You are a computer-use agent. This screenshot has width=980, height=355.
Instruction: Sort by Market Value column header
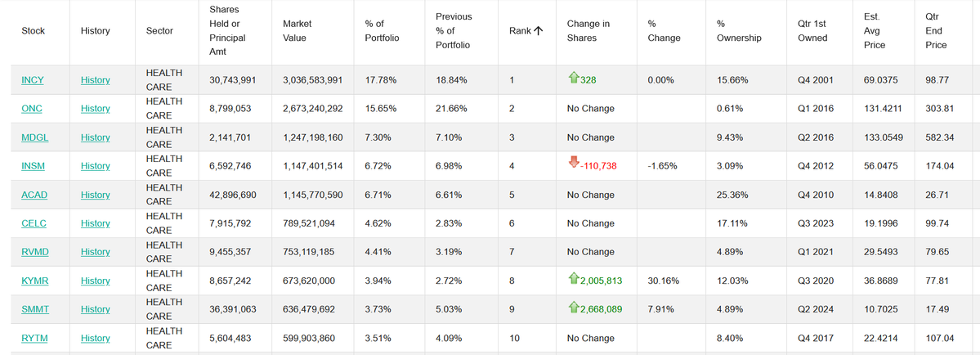click(x=298, y=30)
